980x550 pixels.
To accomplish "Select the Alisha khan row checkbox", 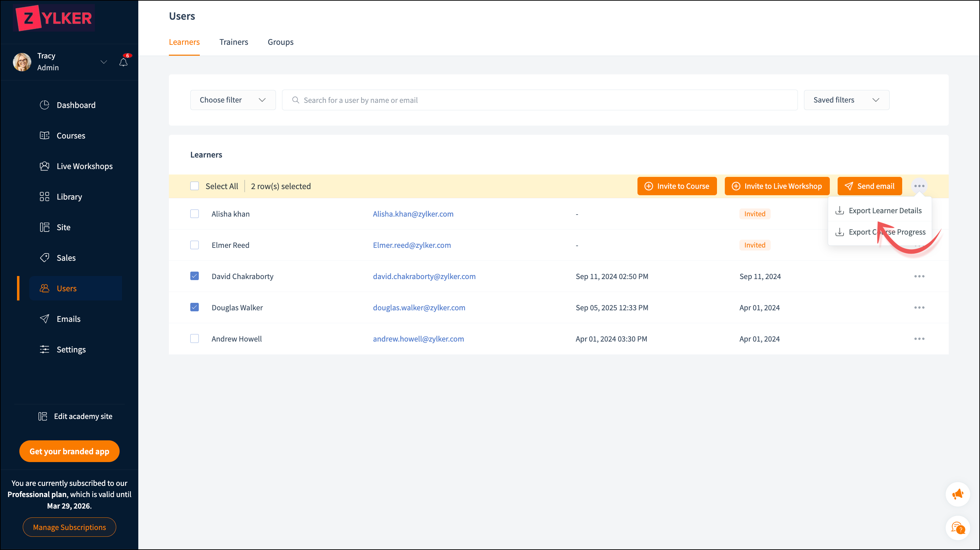I will [194, 214].
